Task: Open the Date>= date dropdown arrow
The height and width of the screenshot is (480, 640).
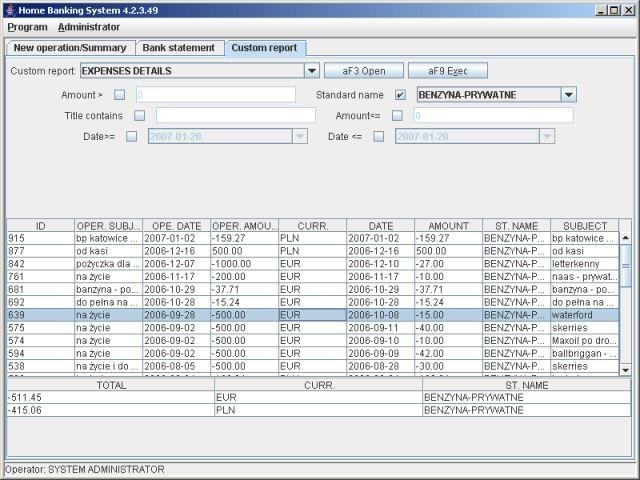Action: click(300, 136)
